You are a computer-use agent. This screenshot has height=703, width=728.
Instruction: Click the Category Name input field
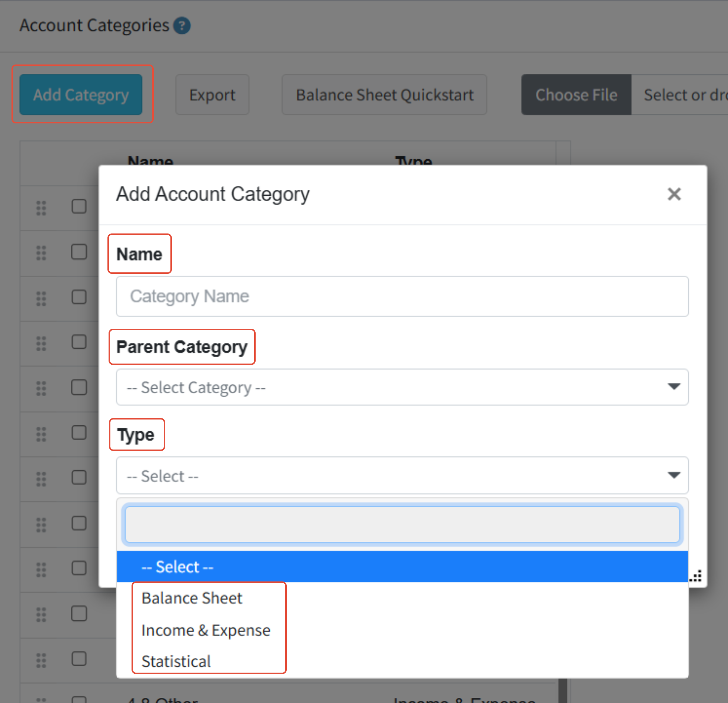pyautogui.click(x=402, y=296)
